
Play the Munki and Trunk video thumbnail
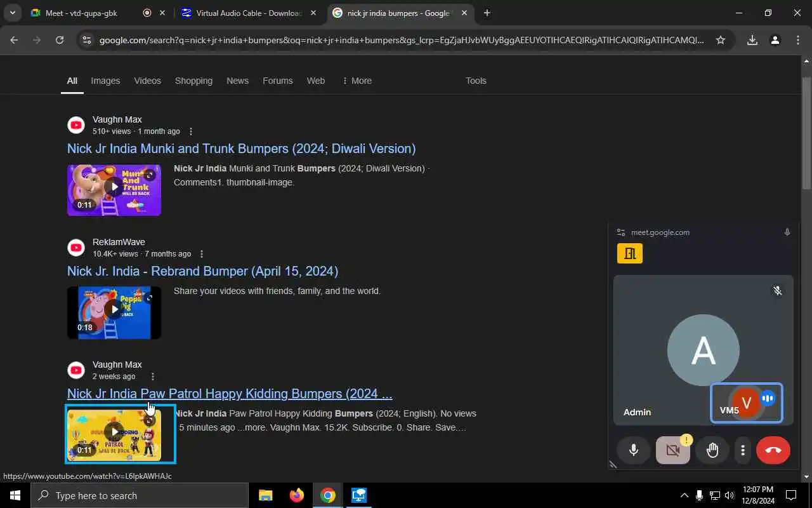click(114, 190)
